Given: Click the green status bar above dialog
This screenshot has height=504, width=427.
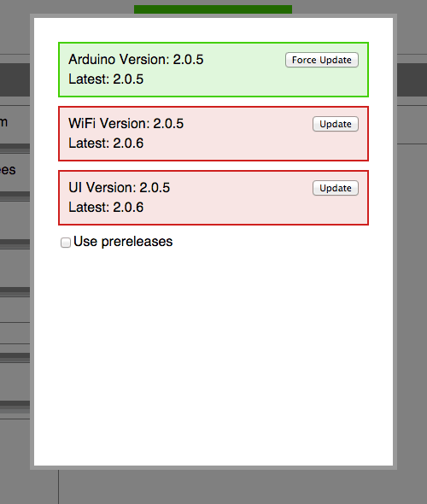Looking at the screenshot, I should pyautogui.click(x=213, y=9).
